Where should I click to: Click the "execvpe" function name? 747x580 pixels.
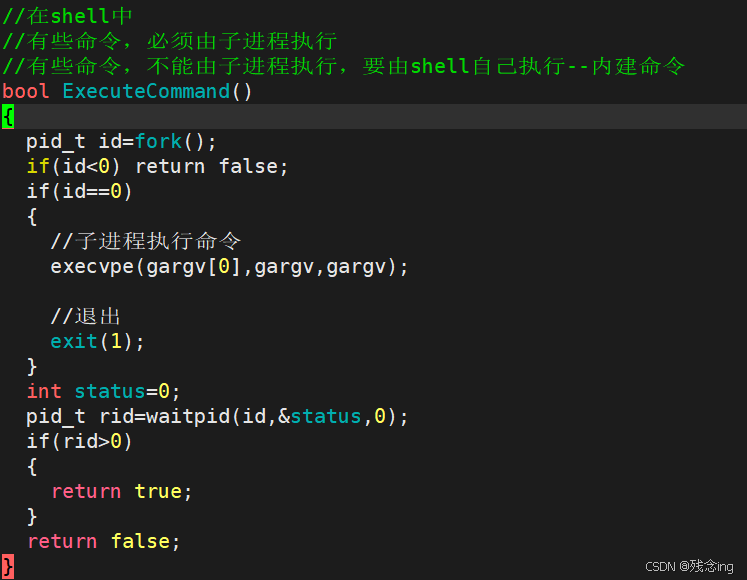tap(92, 266)
